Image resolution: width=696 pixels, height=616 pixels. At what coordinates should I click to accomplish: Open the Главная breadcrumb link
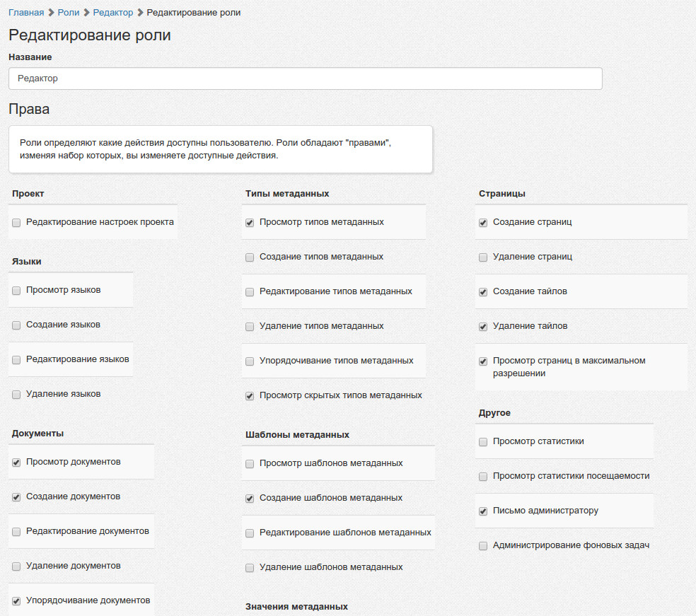26,13
